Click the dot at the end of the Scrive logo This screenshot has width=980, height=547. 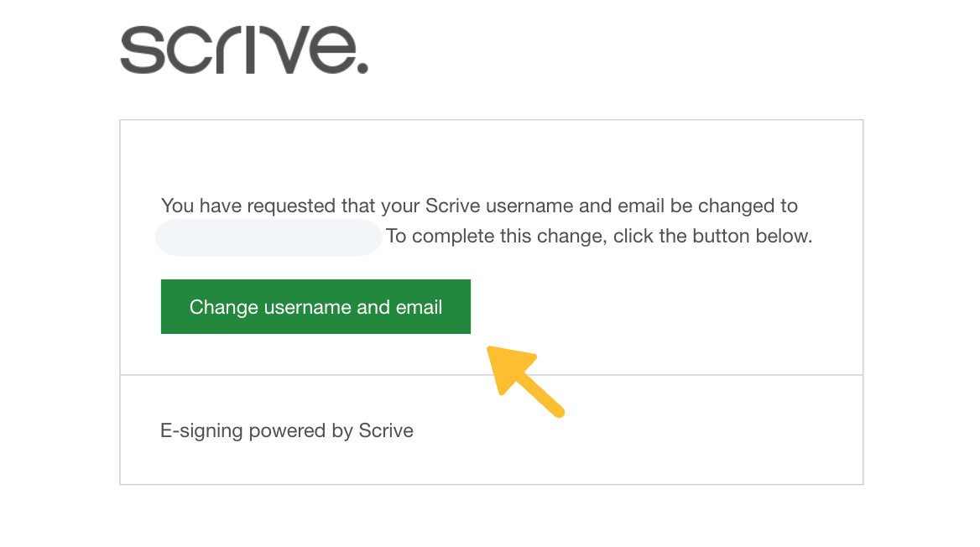[x=361, y=67]
